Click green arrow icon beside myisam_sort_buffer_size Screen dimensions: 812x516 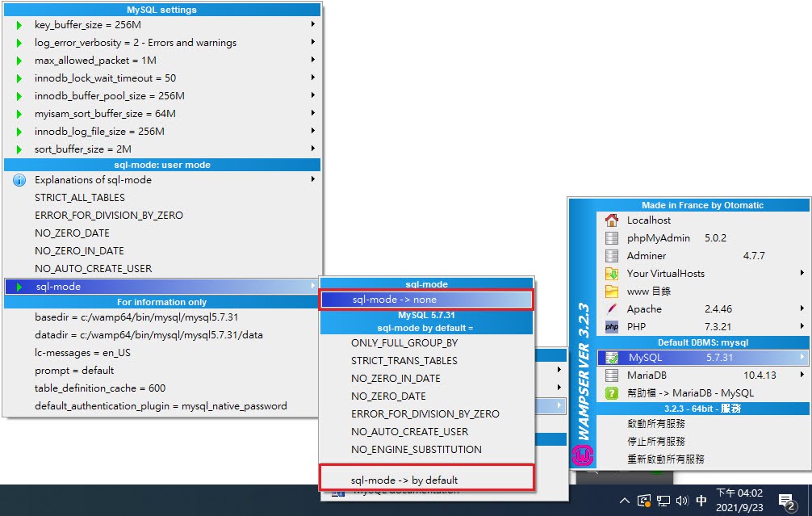coord(19,114)
